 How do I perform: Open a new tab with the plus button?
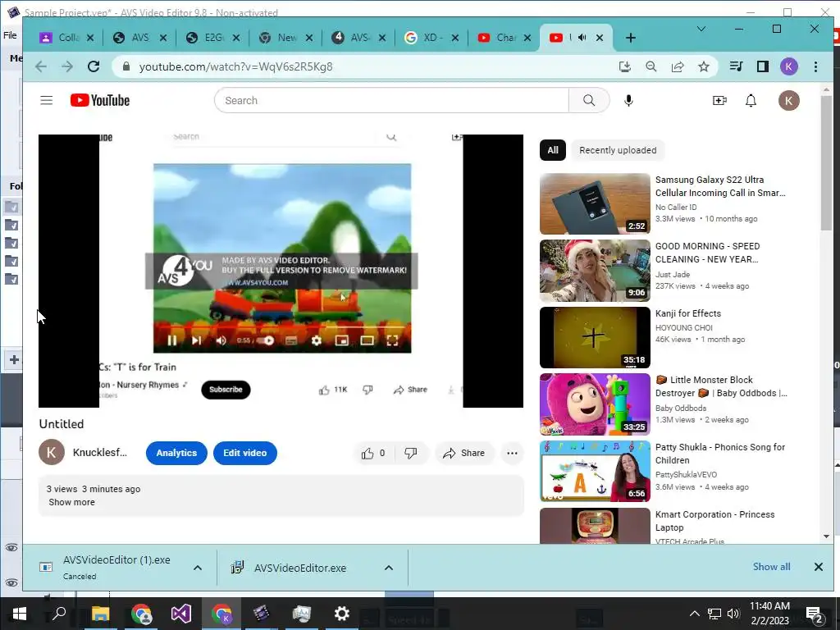click(x=631, y=38)
